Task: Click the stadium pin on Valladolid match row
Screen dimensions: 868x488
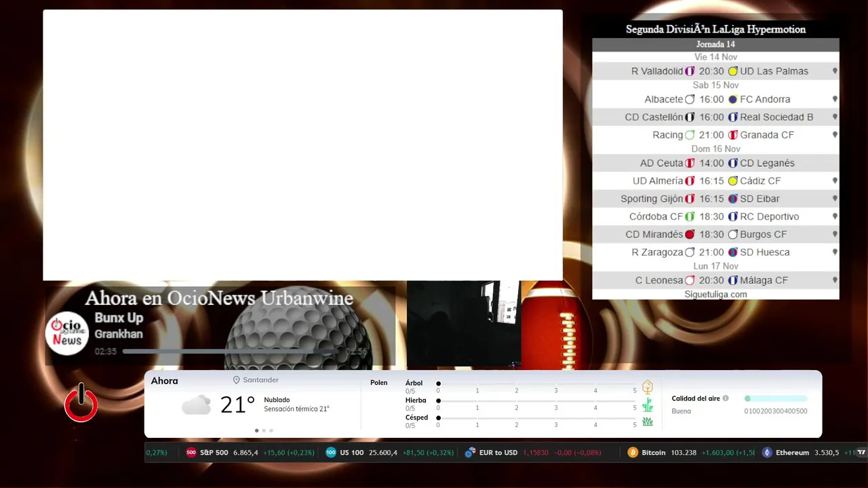Action: coord(835,71)
